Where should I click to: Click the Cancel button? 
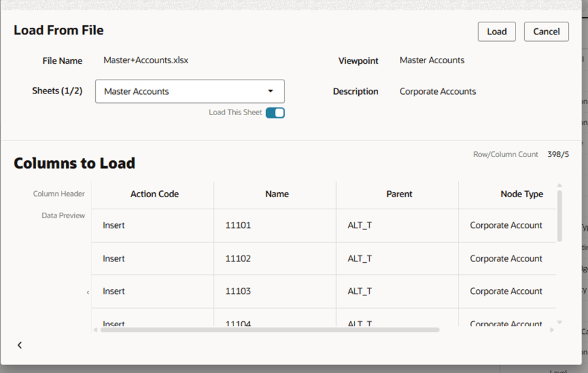[x=546, y=32]
